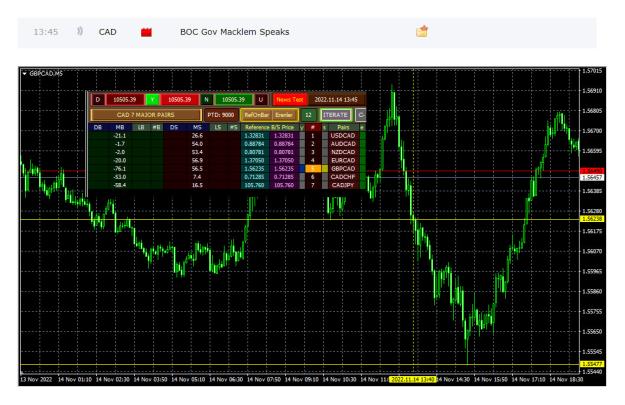
Task: Click the D button in the panel
Action: [98, 100]
